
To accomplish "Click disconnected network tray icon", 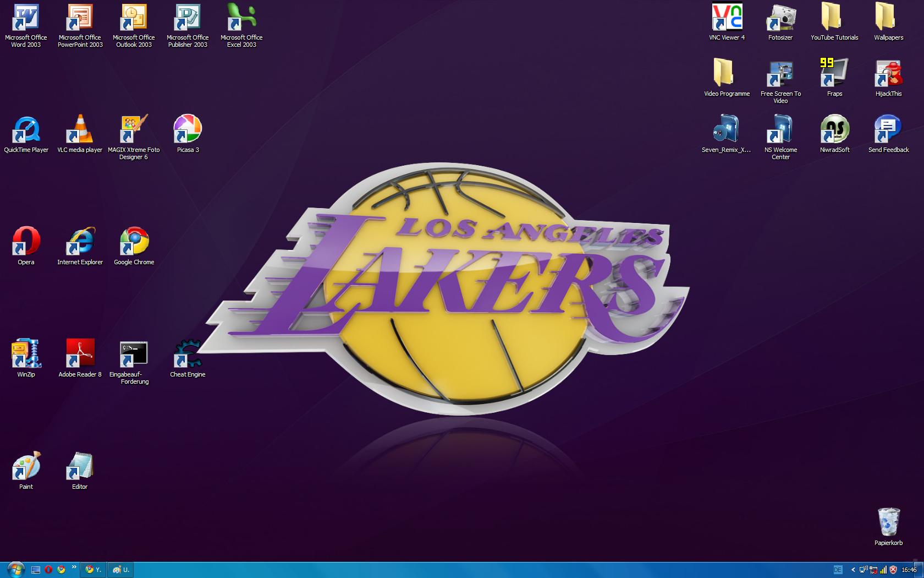I will [873, 570].
